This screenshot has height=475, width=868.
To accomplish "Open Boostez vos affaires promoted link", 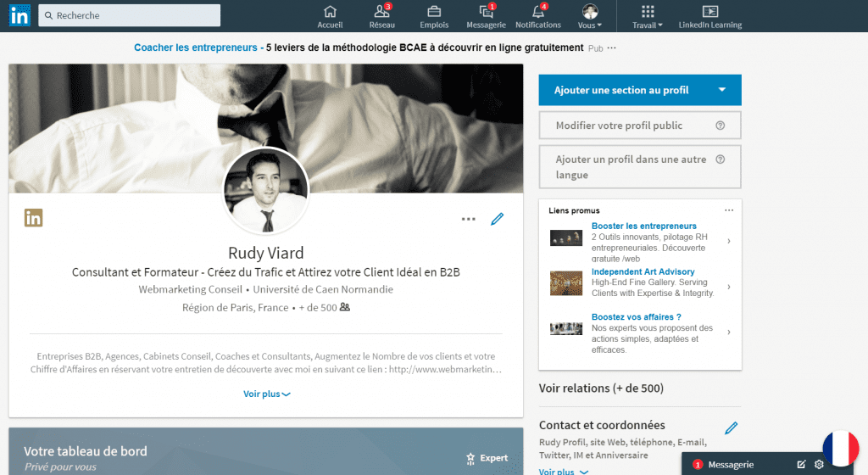I will click(636, 317).
